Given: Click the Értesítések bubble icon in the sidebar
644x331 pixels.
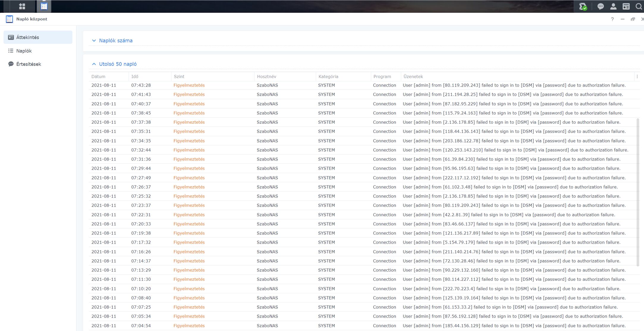Looking at the screenshot, I should (11, 64).
